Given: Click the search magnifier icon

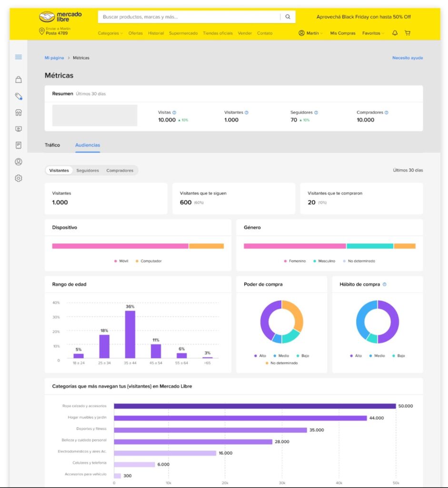Looking at the screenshot, I should (x=288, y=16).
